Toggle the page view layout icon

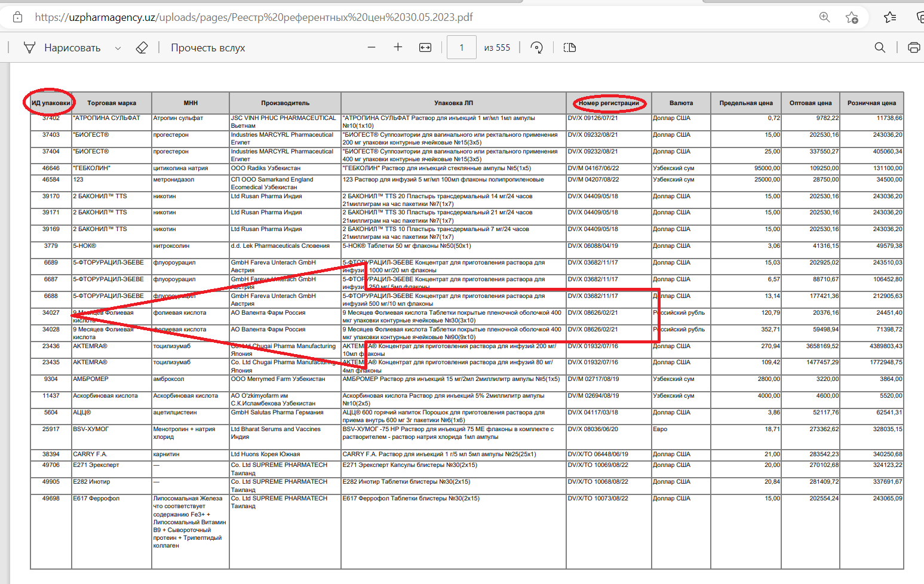pos(570,47)
